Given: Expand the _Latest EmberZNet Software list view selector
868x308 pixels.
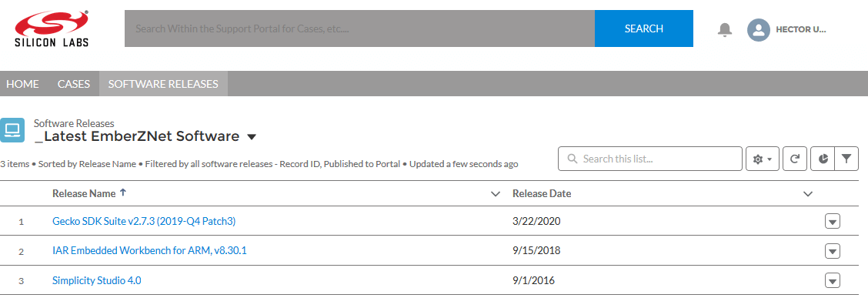Looking at the screenshot, I should pyautogui.click(x=252, y=137).
